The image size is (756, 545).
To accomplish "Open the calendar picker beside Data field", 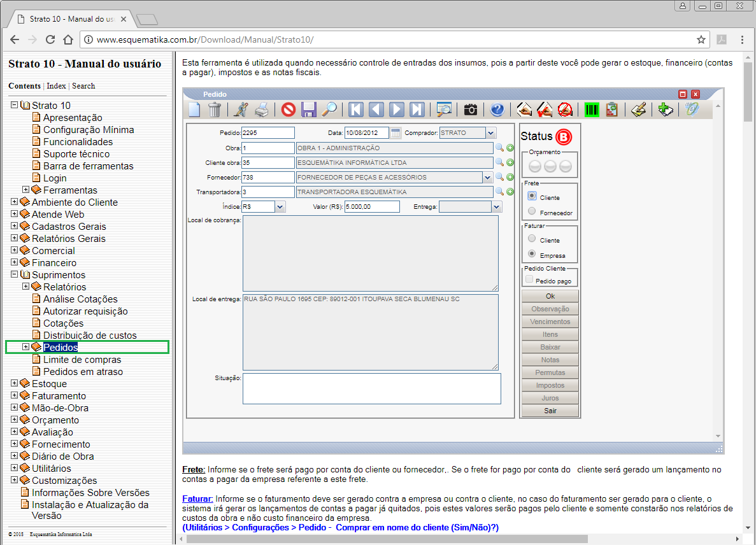I will tap(396, 132).
